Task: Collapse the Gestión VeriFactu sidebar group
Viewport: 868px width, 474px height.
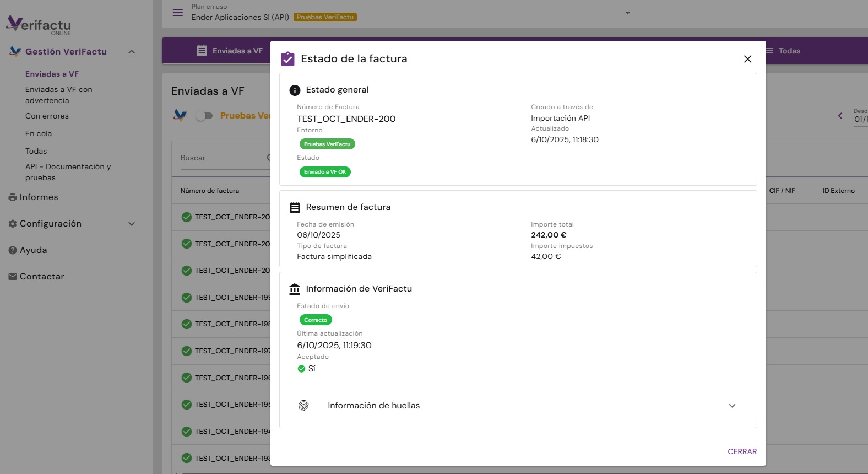Action: (132, 52)
